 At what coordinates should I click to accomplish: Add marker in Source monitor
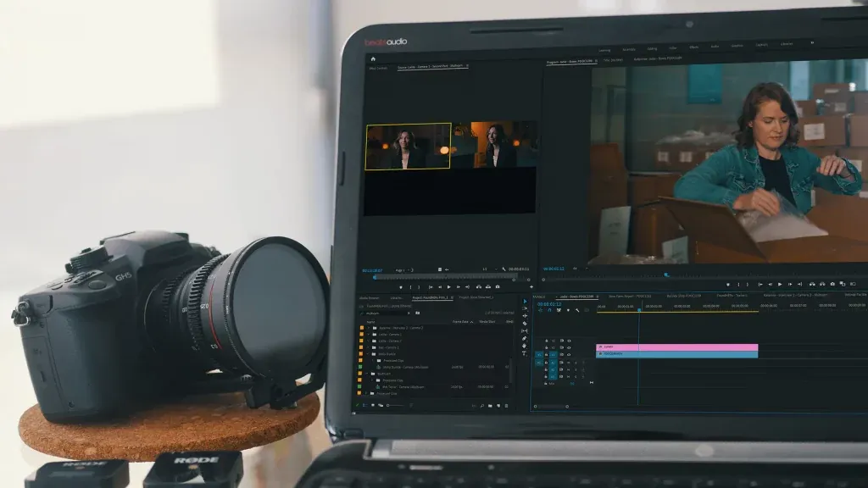401,287
